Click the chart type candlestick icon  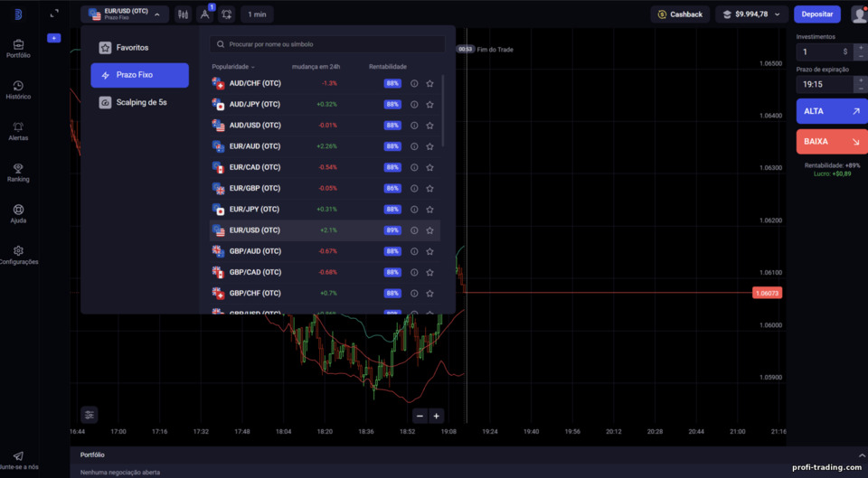click(x=184, y=14)
